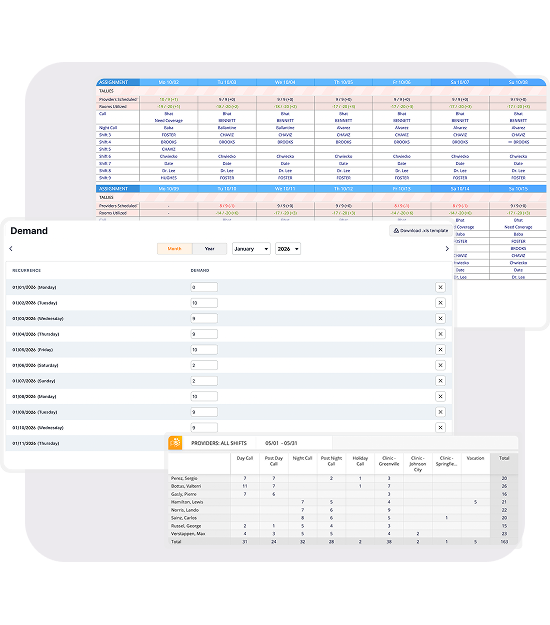Open the 2026 year dropdown
This screenshot has width=550, height=625.
(x=288, y=249)
